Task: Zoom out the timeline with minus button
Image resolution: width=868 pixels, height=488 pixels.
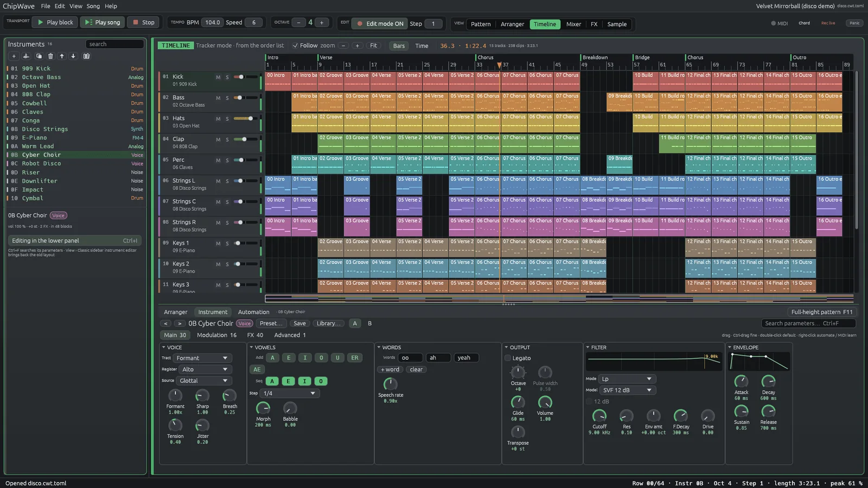Action: [343, 46]
